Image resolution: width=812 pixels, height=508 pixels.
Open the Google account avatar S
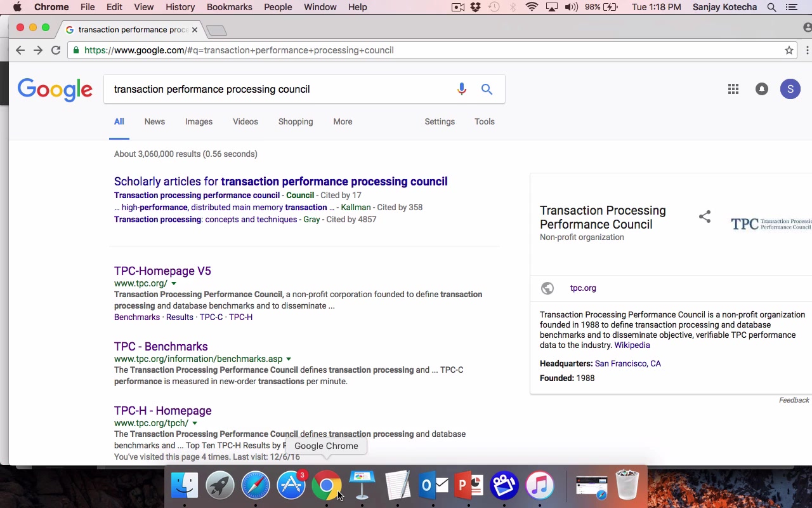790,90
